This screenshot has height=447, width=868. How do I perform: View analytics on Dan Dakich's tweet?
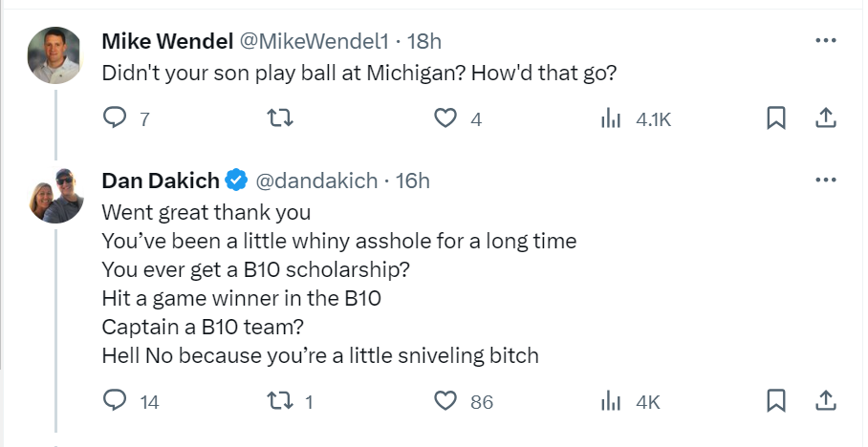click(x=609, y=402)
